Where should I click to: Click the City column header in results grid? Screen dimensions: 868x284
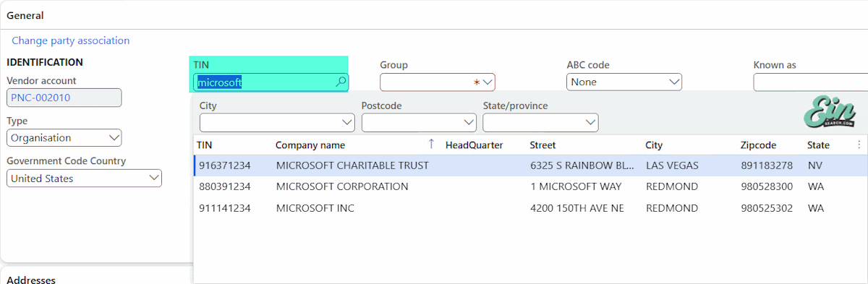(654, 145)
